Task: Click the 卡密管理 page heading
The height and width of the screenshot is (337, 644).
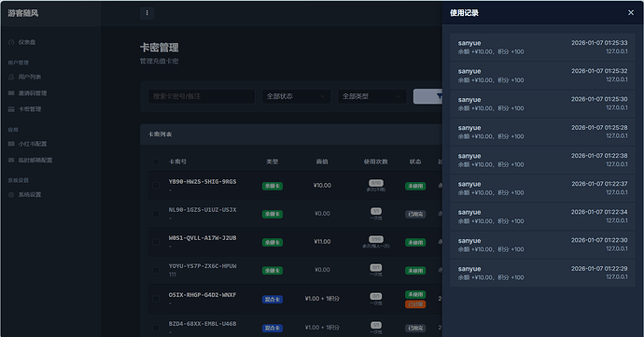Action: pos(160,48)
